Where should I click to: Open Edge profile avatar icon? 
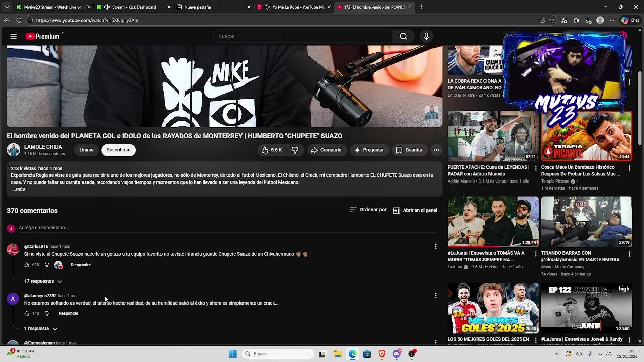[600, 20]
